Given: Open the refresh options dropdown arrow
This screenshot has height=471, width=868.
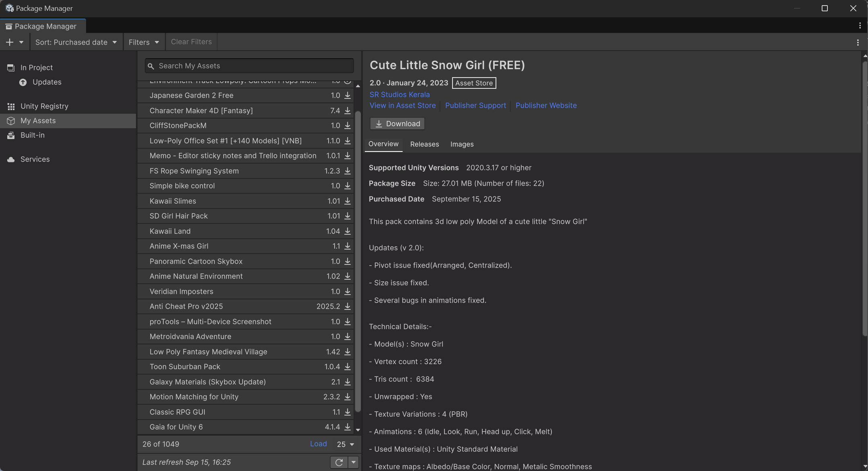Looking at the screenshot, I should (353, 462).
